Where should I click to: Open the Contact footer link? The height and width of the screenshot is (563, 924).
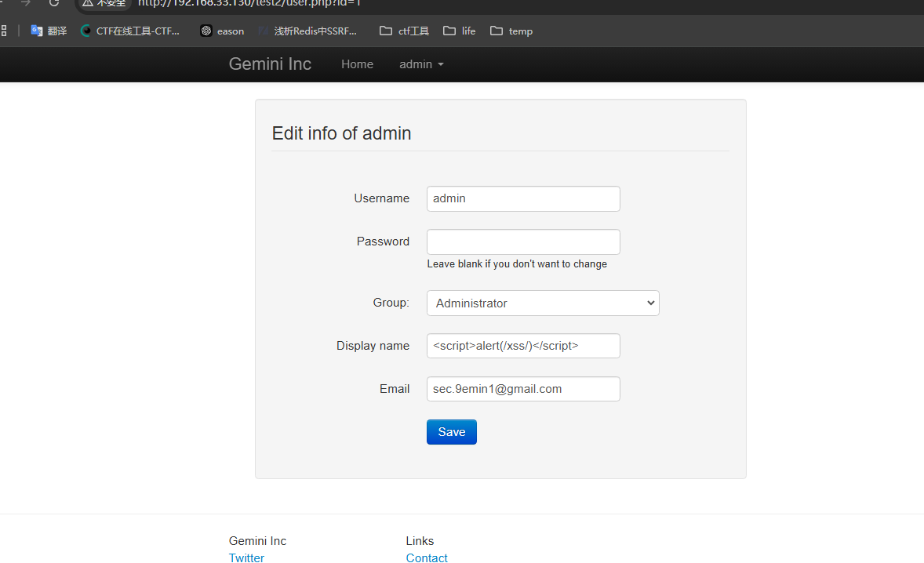point(427,558)
